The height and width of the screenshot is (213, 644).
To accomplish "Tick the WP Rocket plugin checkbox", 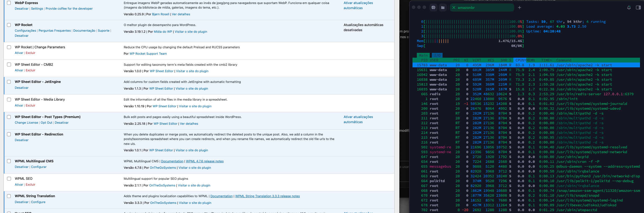I will pos(9,25).
